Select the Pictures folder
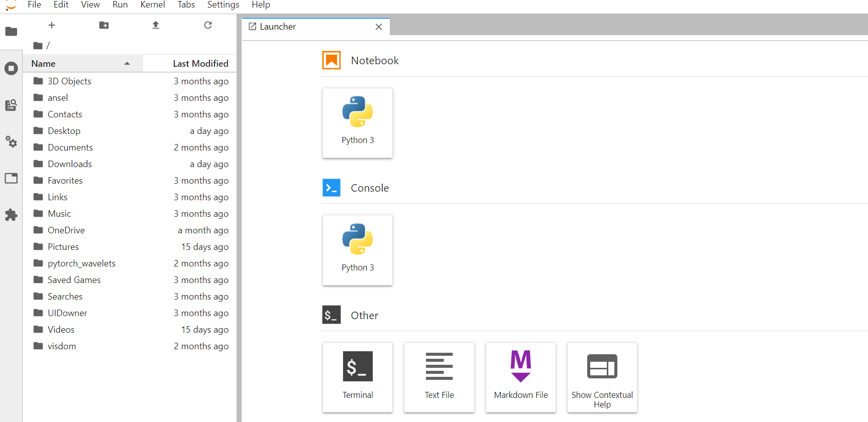Viewport: 868px width, 422px height. [130, 247]
